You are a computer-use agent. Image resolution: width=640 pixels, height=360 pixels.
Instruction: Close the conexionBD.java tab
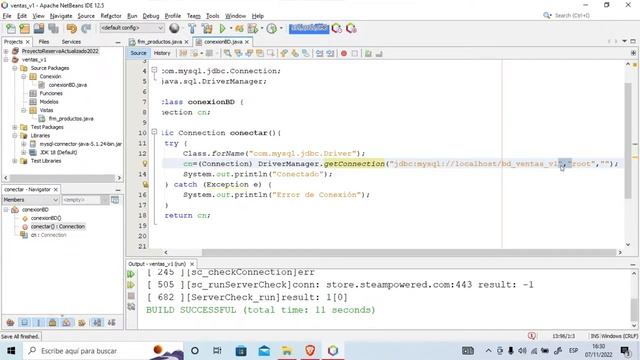(247, 42)
